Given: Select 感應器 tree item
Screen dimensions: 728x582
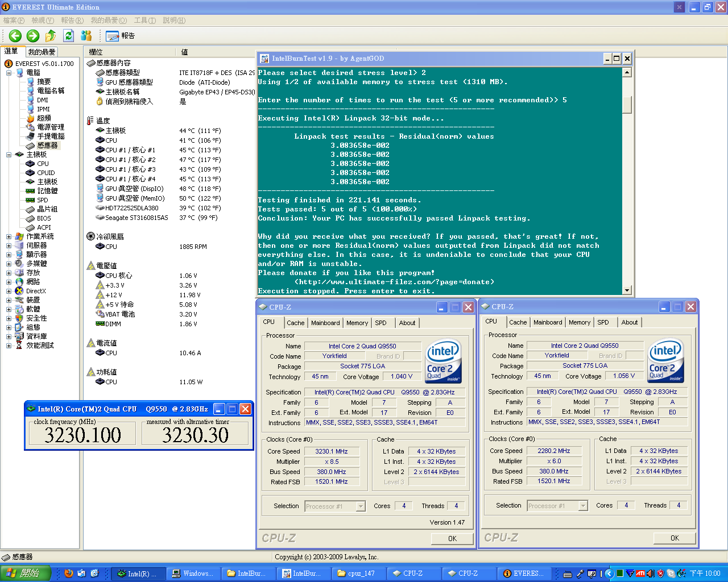Looking at the screenshot, I should coord(47,145).
